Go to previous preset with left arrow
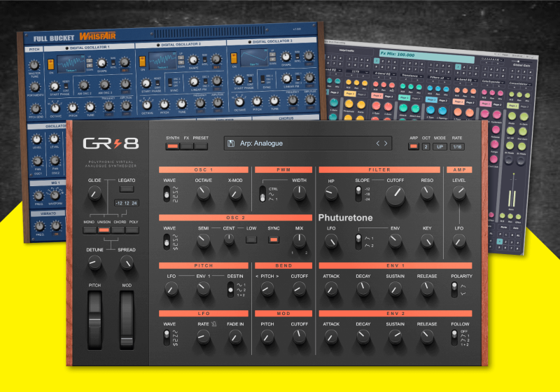This screenshot has height=392, width=560. (378, 143)
